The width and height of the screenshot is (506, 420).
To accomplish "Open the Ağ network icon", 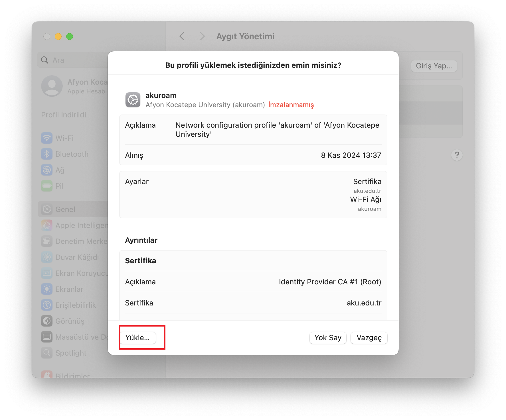I will [x=47, y=170].
